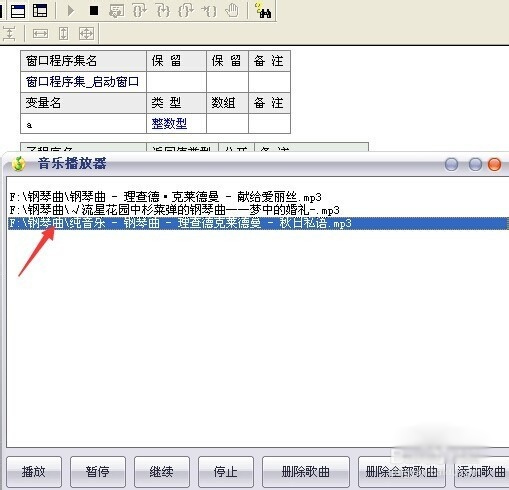Image resolution: width=509 pixels, height=490 pixels.
Task: Select the highlighted song 秋日私语.mp3
Action: point(258,223)
